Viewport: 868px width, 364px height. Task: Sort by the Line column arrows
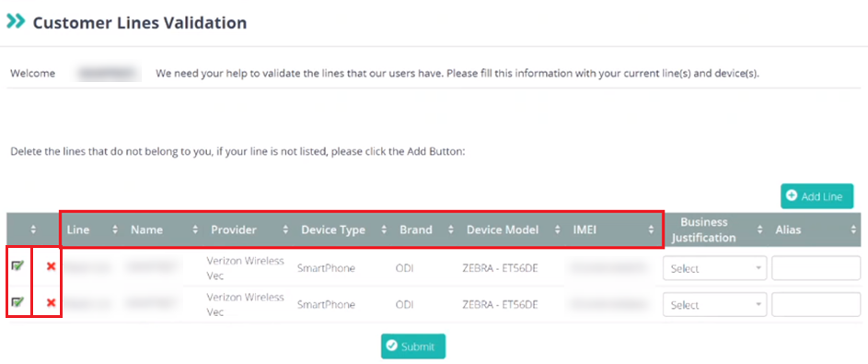115,229
